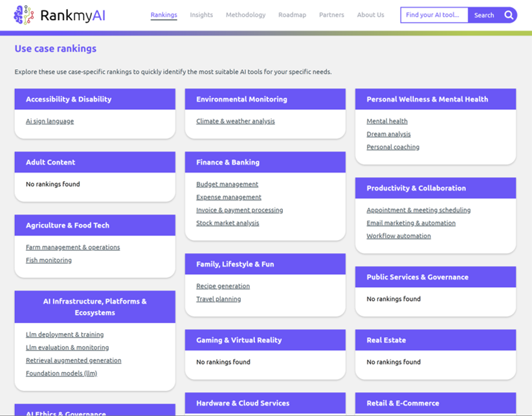
Task: Click Hardware & Cloud Services card header
Action: [265, 403]
